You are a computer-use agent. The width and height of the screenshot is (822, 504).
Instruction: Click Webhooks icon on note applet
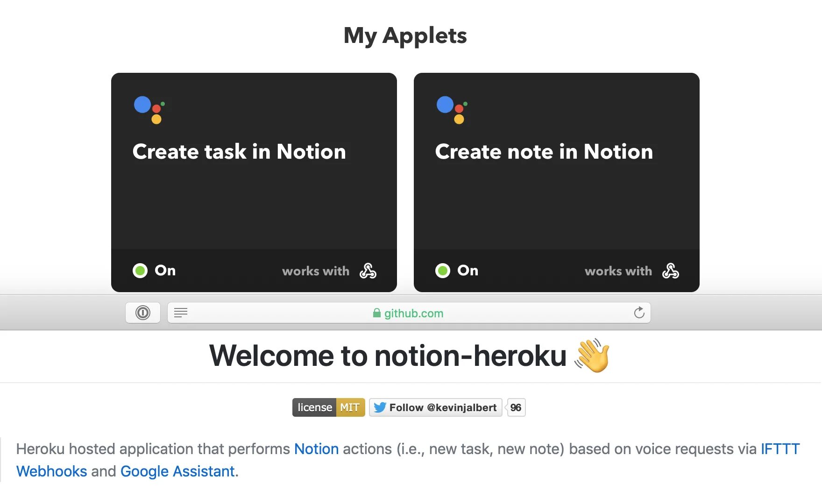(x=671, y=271)
